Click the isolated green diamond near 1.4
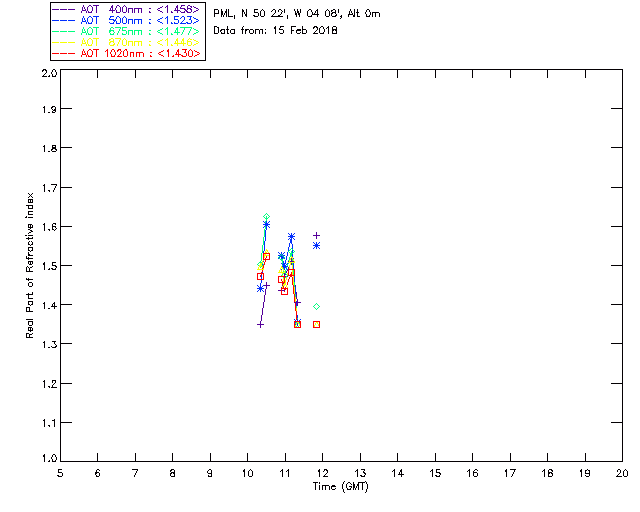Viewport: 640px width, 512px height. pos(316,307)
